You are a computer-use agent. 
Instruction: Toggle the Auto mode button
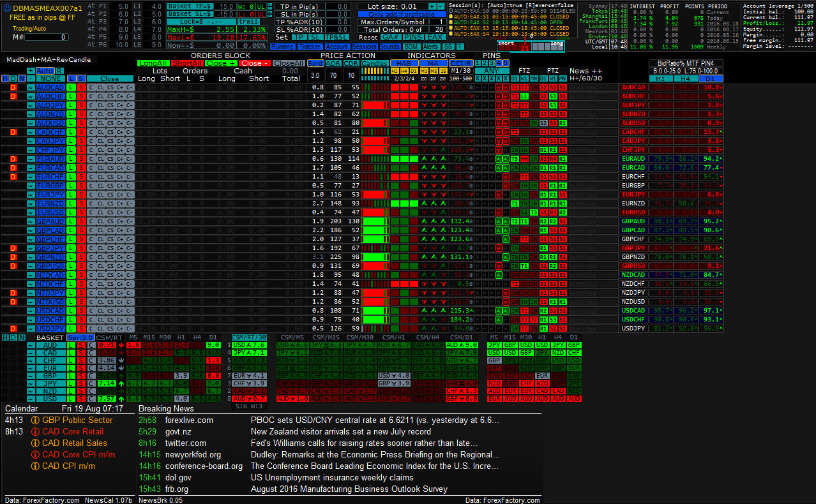click(x=45, y=71)
